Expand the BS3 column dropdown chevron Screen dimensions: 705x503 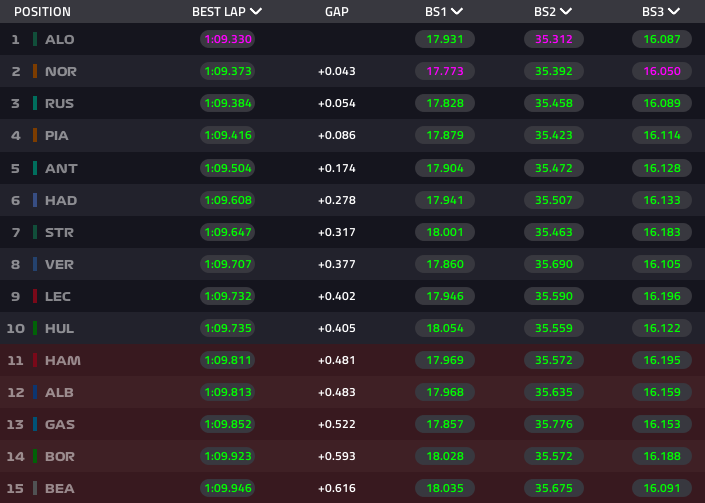(x=675, y=12)
